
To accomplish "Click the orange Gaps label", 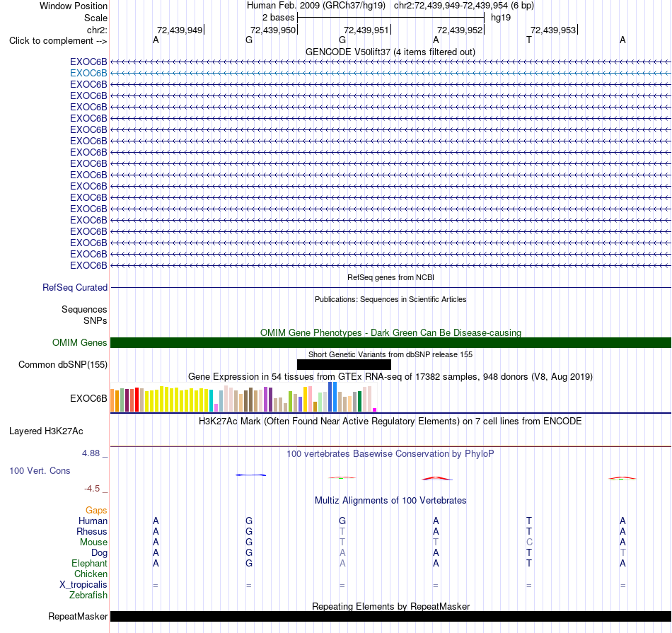I will tap(96, 510).
